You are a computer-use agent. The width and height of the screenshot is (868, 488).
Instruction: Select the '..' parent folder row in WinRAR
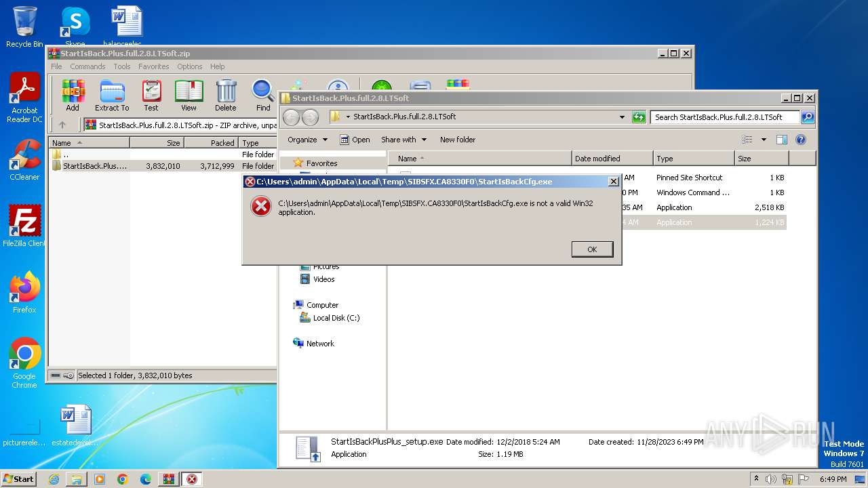pos(163,155)
